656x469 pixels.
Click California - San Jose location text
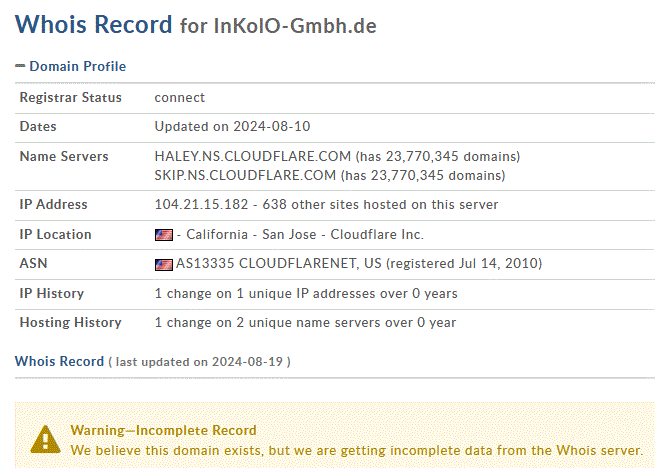[x=251, y=234]
